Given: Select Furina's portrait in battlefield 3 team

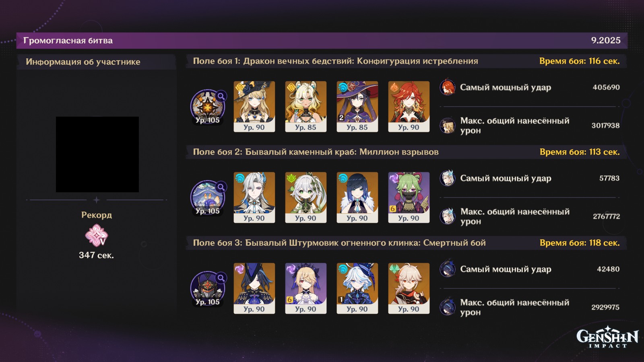Looking at the screenshot, I should click(x=357, y=288).
